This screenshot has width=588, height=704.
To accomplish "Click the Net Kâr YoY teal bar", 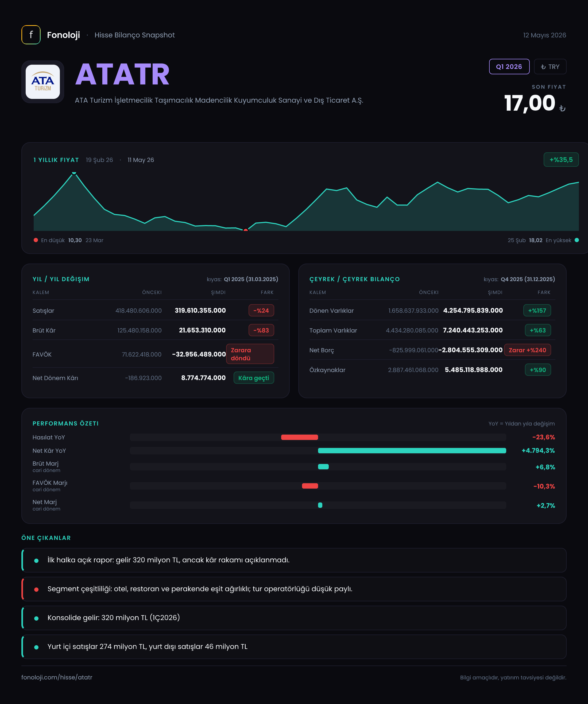I will tap(412, 451).
